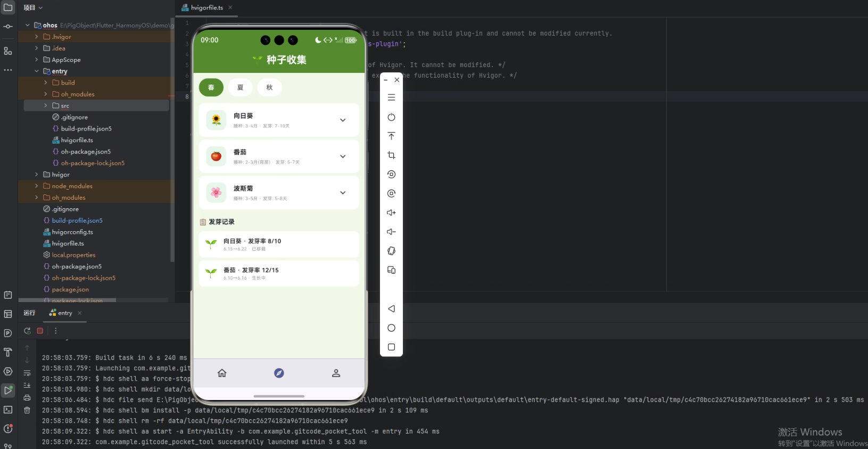
Task: Toggle soft-wrap in the run console
Action: coord(27,373)
